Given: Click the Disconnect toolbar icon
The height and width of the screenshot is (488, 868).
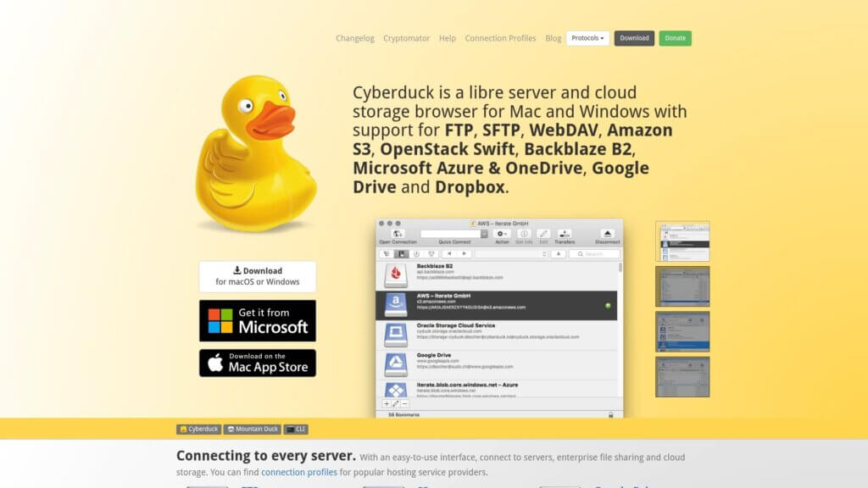Looking at the screenshot, I should coord(607,231).
